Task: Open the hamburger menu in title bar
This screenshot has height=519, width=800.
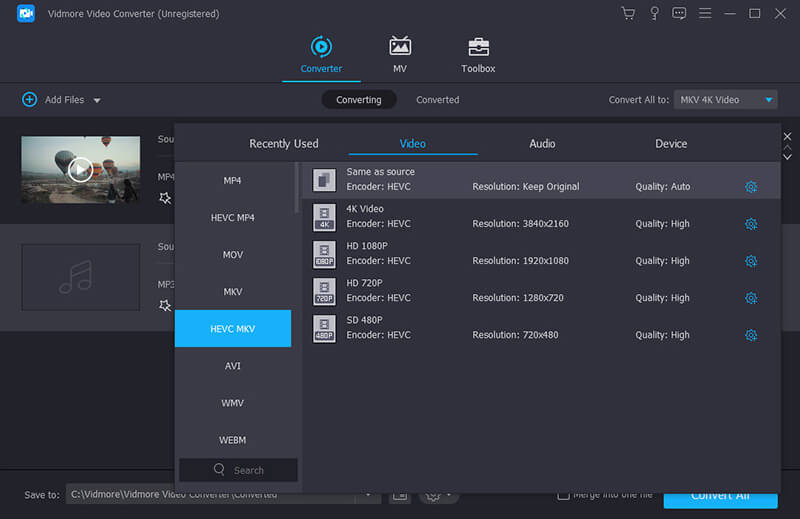Action: coord(706,14)
